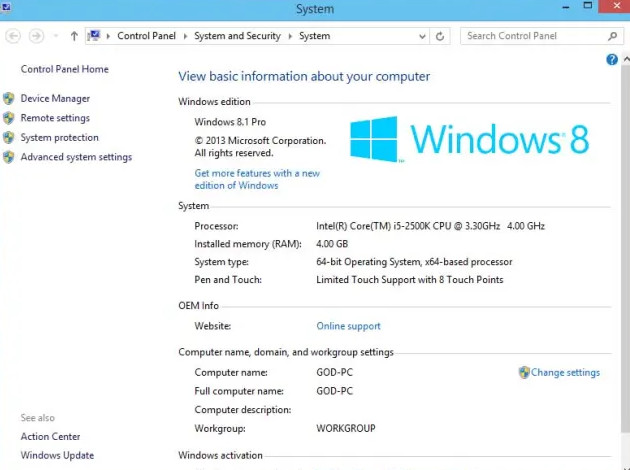Image resolution: width=630 pixels, height=470 pixels.
Task: Click the magnifier search icon
Action: point(612,36)
